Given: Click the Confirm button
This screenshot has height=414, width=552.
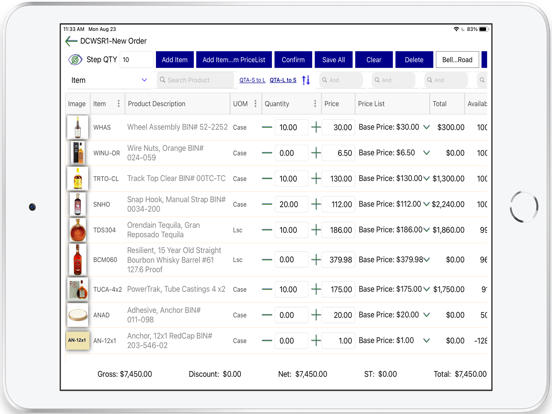Looking at the screenshot, I should click(293, 59).
